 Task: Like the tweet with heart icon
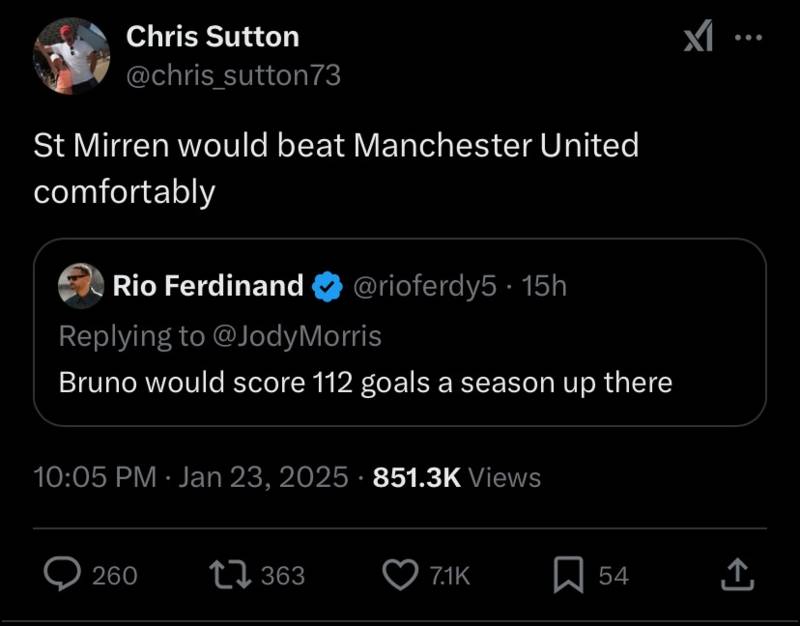click(x=401, y=574)
